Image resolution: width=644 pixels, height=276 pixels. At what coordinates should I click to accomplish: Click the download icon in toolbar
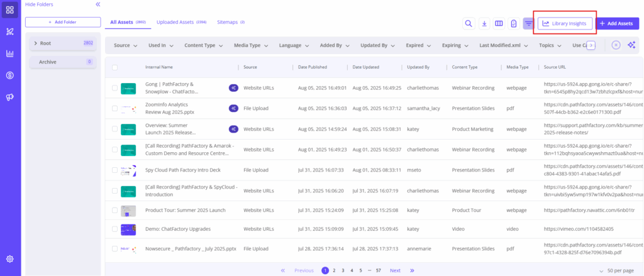[x=485, y=23]
